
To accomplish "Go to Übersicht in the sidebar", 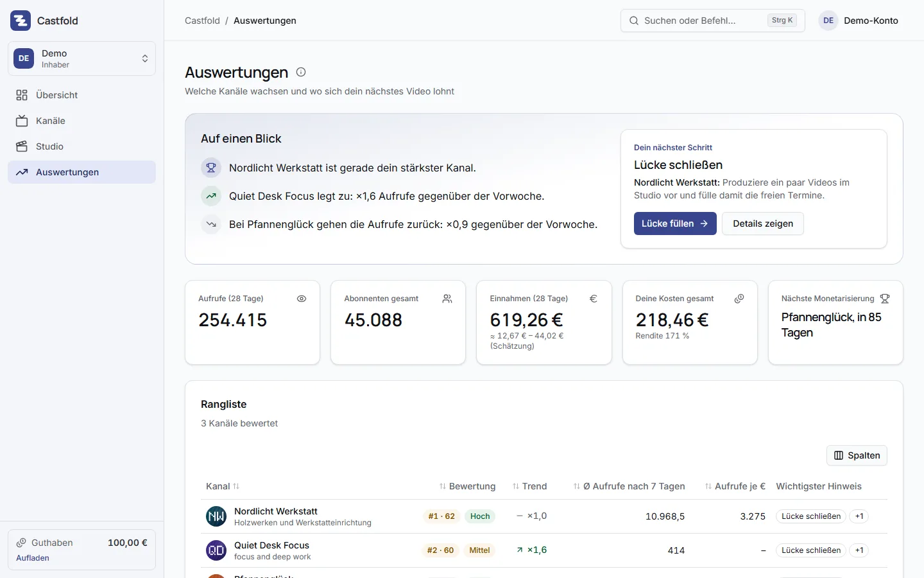I will pyautogui.click(x=81, y=95).
